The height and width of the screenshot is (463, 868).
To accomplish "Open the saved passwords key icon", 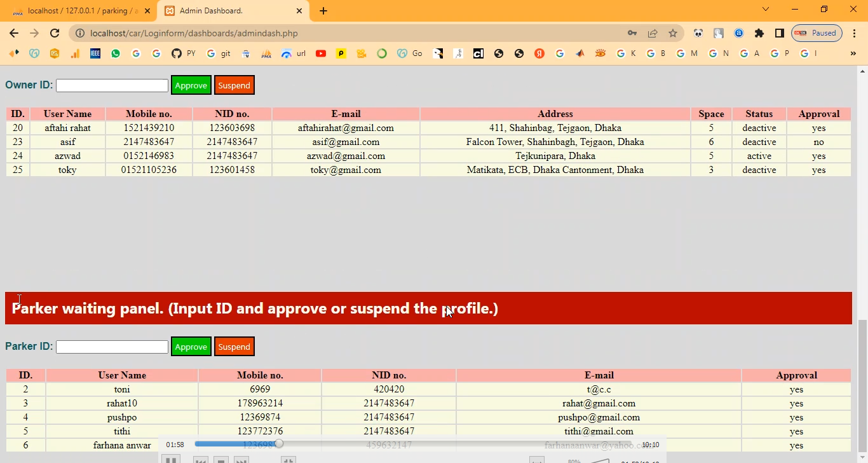I will 632,33.
